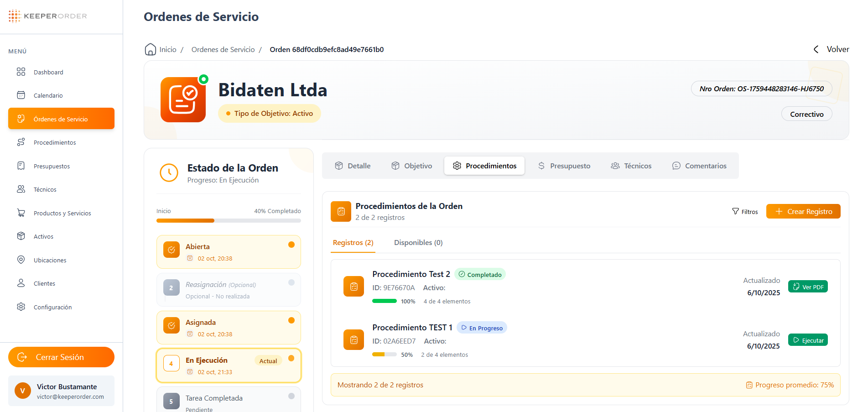Click the 40% completion progress bar
Image resolution: width=868 pixels, height=412 pixels.
tap(229, 220)
